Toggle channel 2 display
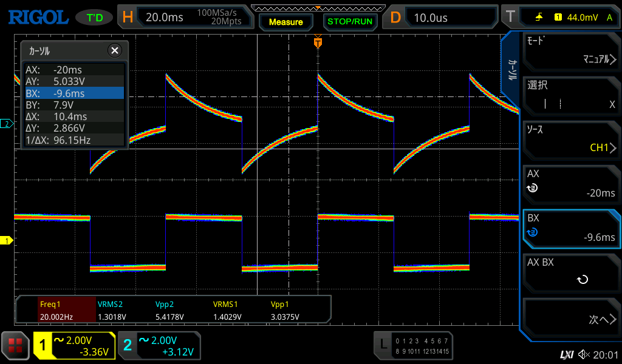This screenshot has height=364, width=622. point(128,346)
